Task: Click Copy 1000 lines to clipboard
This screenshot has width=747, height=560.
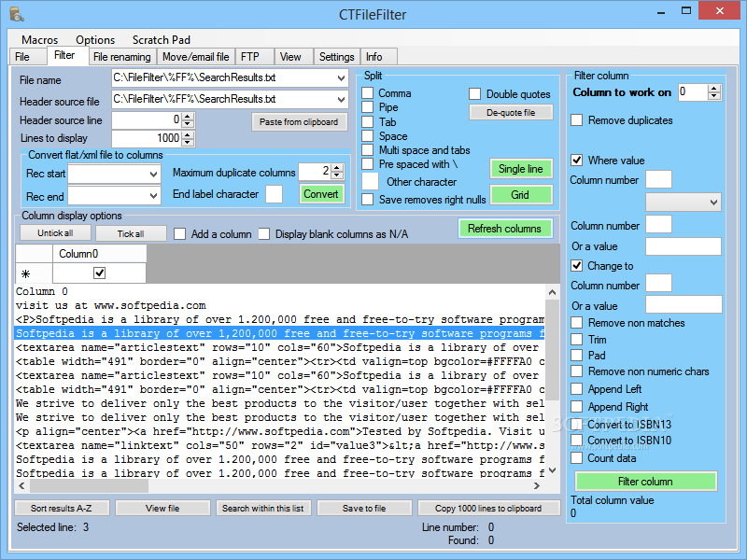Action: tap(488, 508)
